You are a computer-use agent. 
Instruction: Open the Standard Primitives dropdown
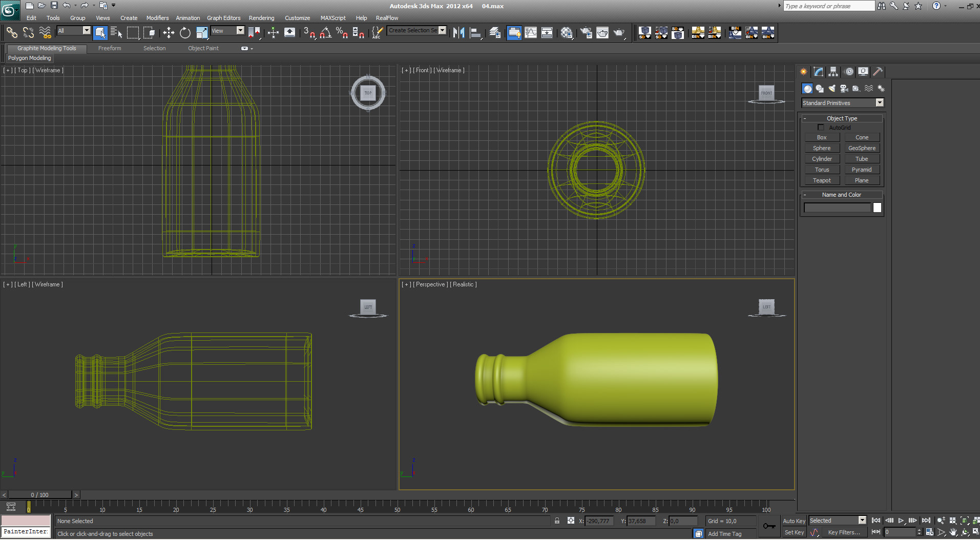click(x=842, y=103)
